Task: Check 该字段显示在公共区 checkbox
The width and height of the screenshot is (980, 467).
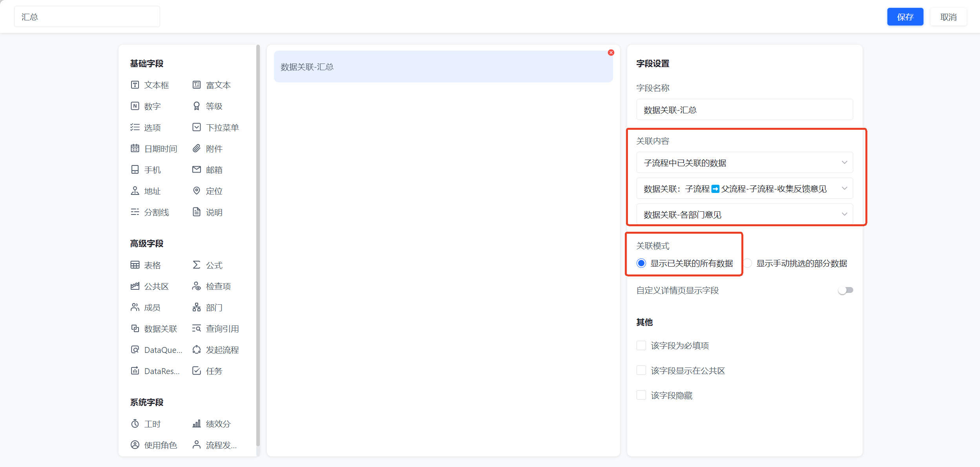Action: tap(641, 370)
